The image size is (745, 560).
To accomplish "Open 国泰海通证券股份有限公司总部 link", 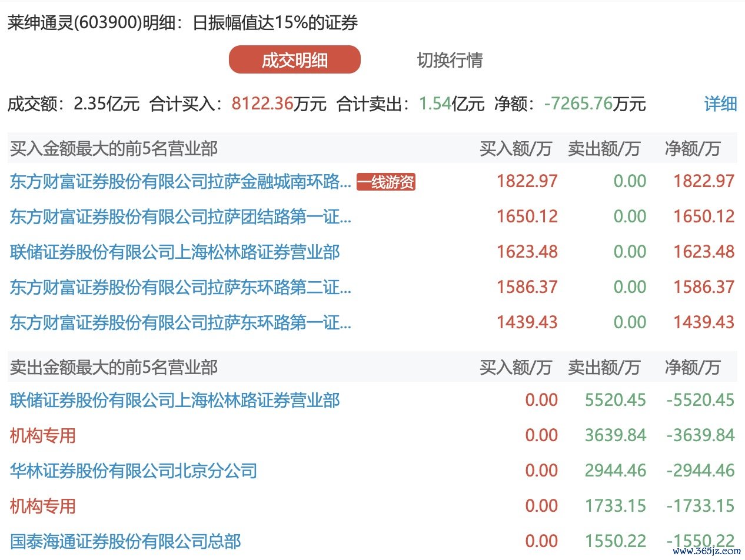I will tap(125, 542).
